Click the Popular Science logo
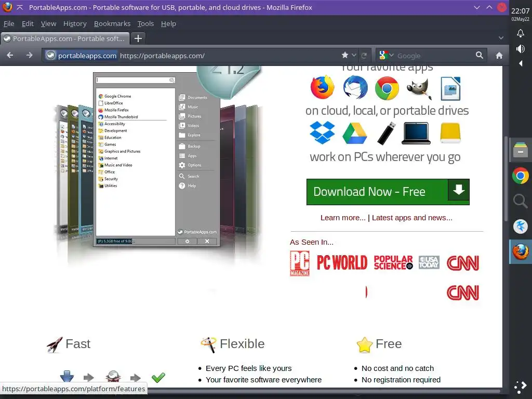Viewport: 532px width, 399px height. pyautogui.click(x=394, y=262)
